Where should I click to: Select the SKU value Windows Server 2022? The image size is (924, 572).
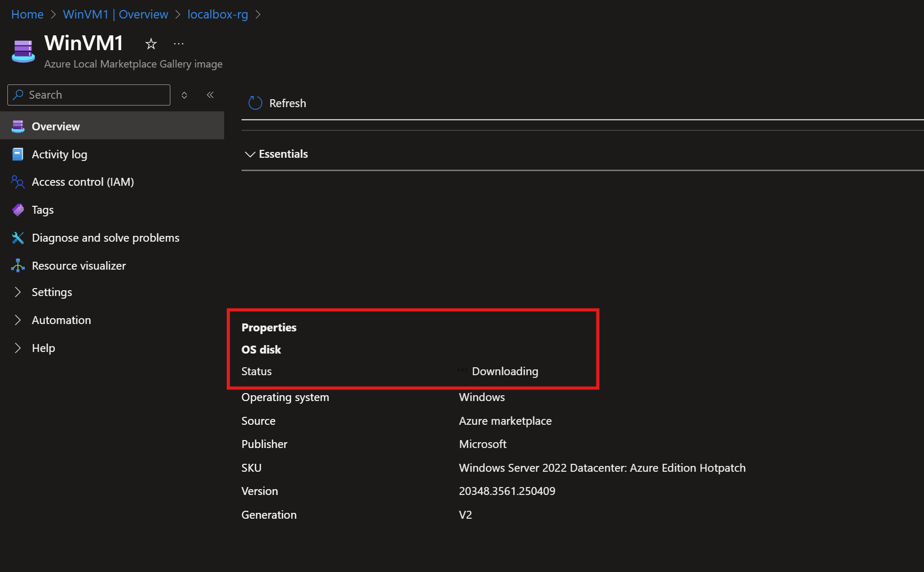tap(602, 468)
